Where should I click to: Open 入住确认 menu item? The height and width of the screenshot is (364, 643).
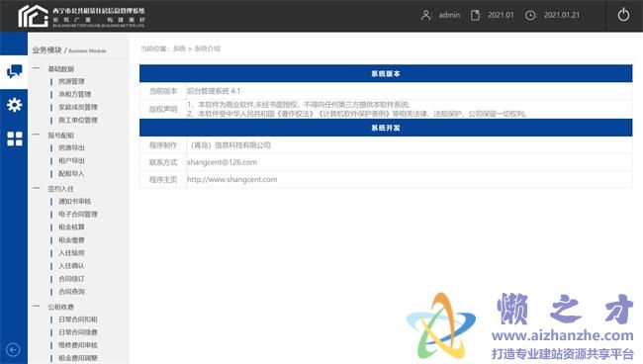pyautogui.click(x=71, y=266)
